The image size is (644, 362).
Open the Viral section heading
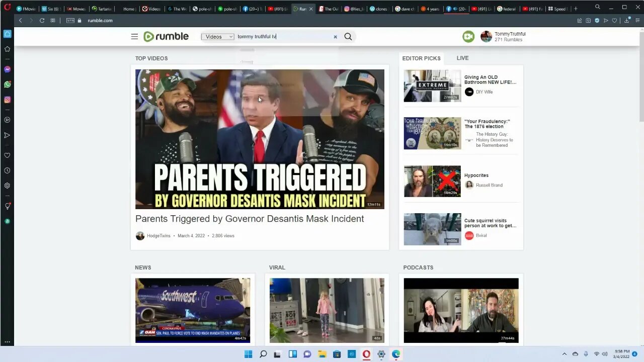pyautogui.click(x=277, y=267)
